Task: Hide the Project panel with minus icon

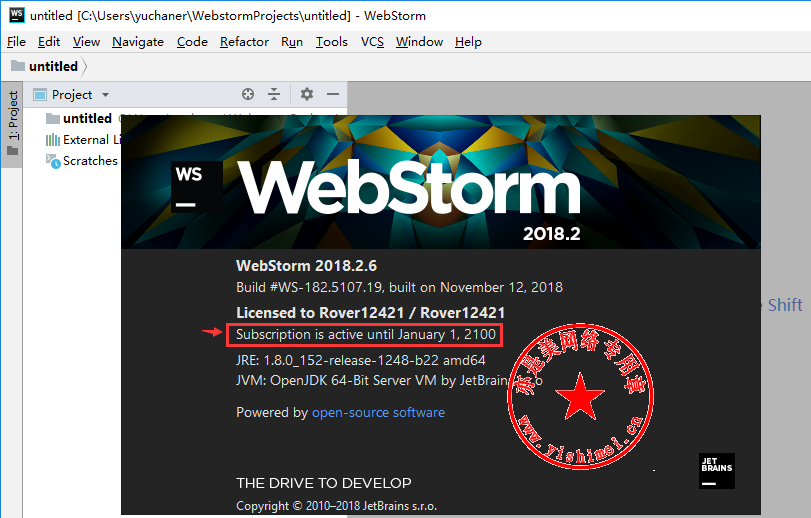Action: [333, 94]
